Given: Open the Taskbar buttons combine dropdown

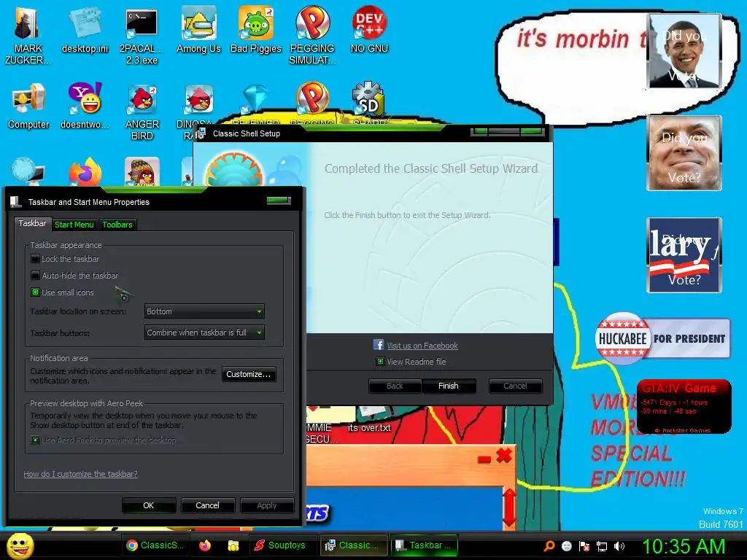Looking at the screenshot, I should tap(204, 332).
